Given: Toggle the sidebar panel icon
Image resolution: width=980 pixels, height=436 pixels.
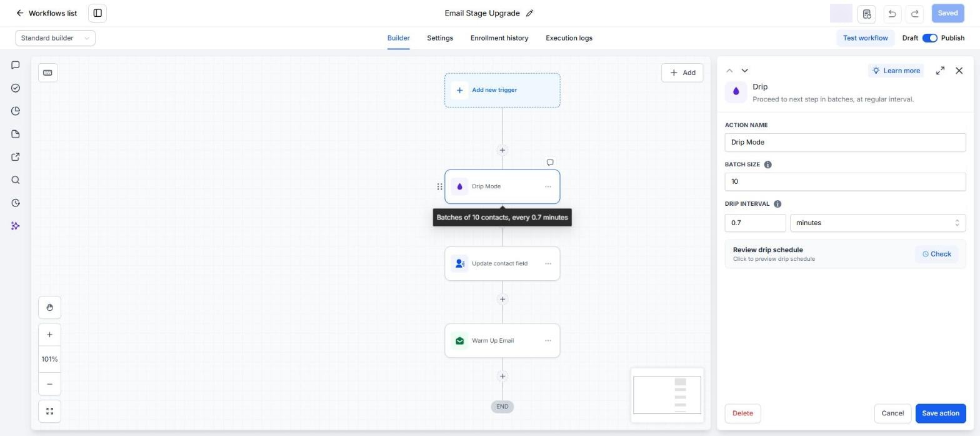Looking at the screenshot, I should coord(97,13).
